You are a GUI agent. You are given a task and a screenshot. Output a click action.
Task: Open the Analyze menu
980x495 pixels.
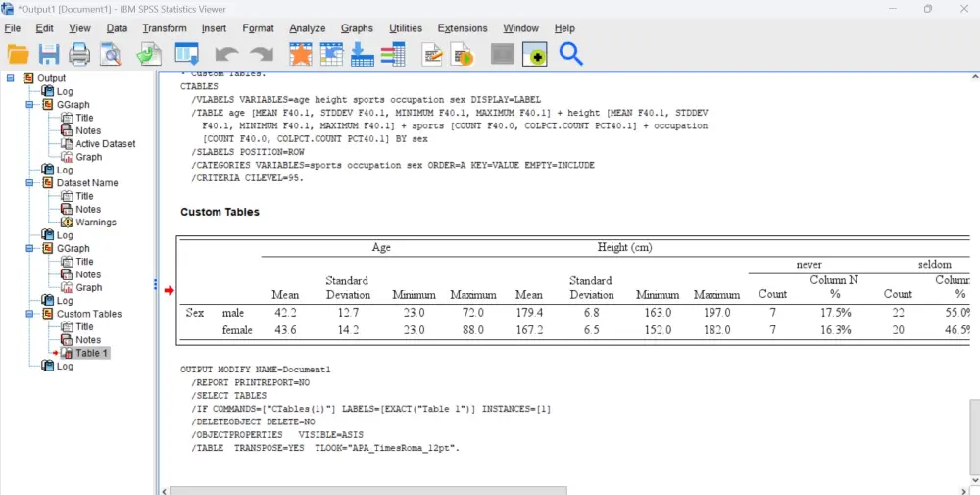308,28
